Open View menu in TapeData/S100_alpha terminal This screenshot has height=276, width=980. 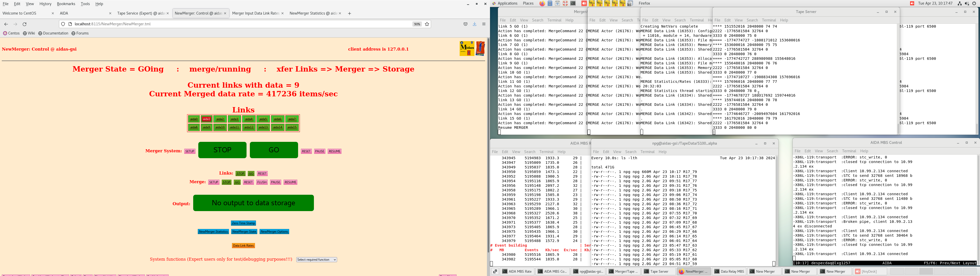click(x=617, y=152)
